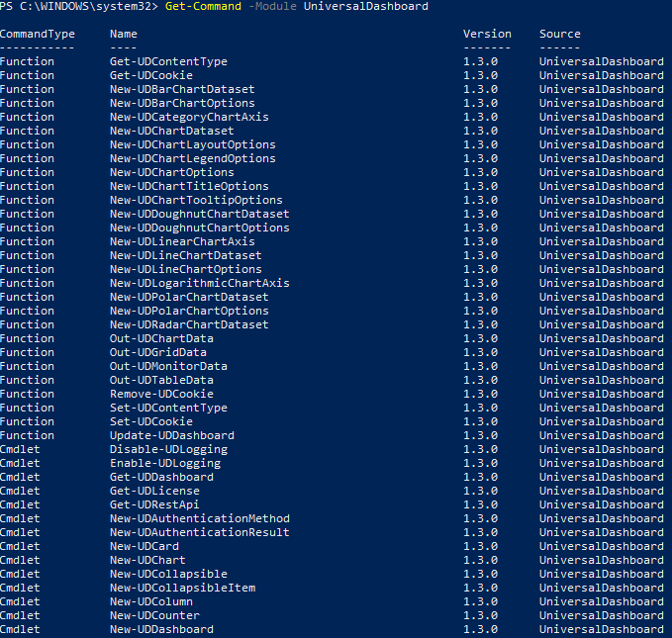Viewport: 672px width, 638px height.
Task: Click Set-UDContentType function name
Action: 168,408
